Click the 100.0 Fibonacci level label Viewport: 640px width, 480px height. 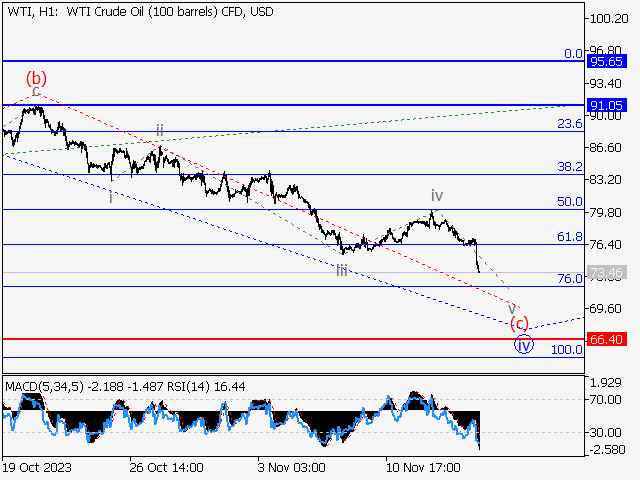tap(567, 350)
